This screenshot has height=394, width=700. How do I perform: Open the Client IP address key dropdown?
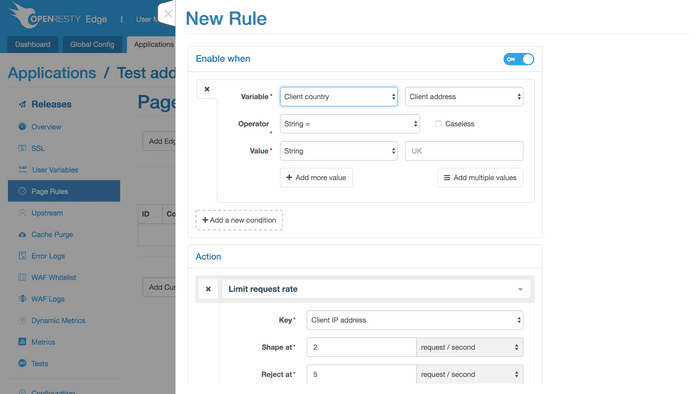415,320
